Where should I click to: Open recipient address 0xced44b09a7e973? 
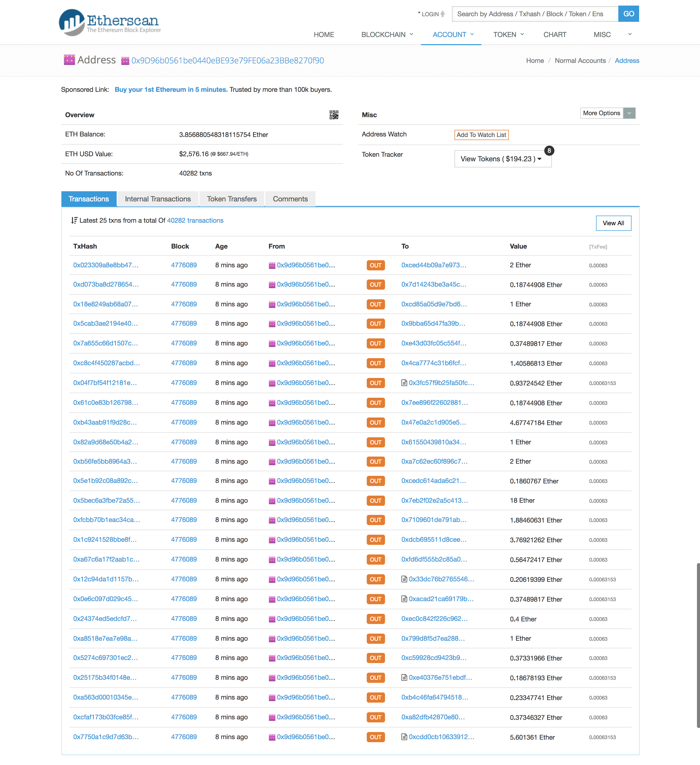click(x=434, y=265)
